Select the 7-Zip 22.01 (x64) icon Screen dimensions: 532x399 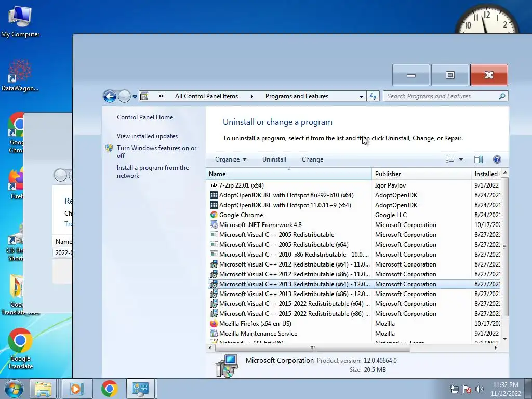click(x=214, y=185)
